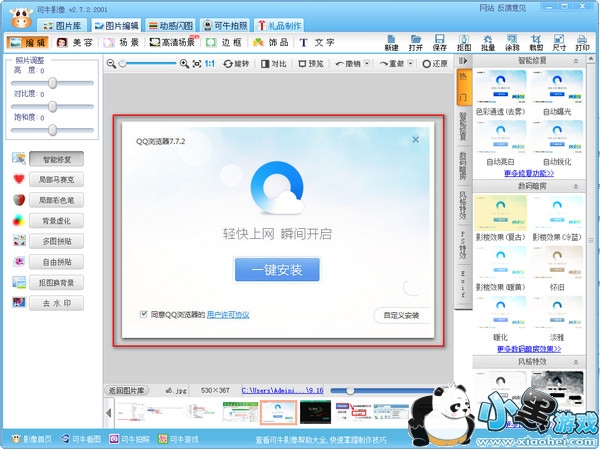This screenshot has width=600, height=450.
Task: Adjust the 对比度 contrast slider handle
Action: (52, 106)
